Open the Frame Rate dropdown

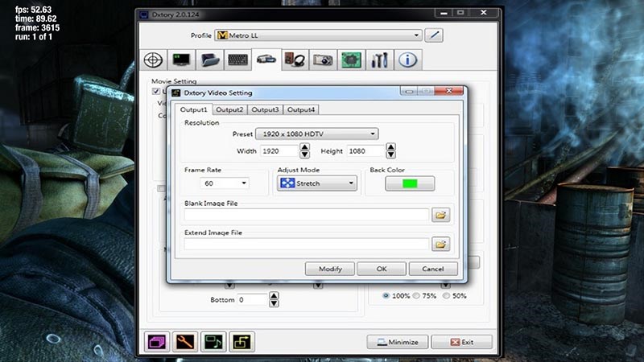[226, 183]
